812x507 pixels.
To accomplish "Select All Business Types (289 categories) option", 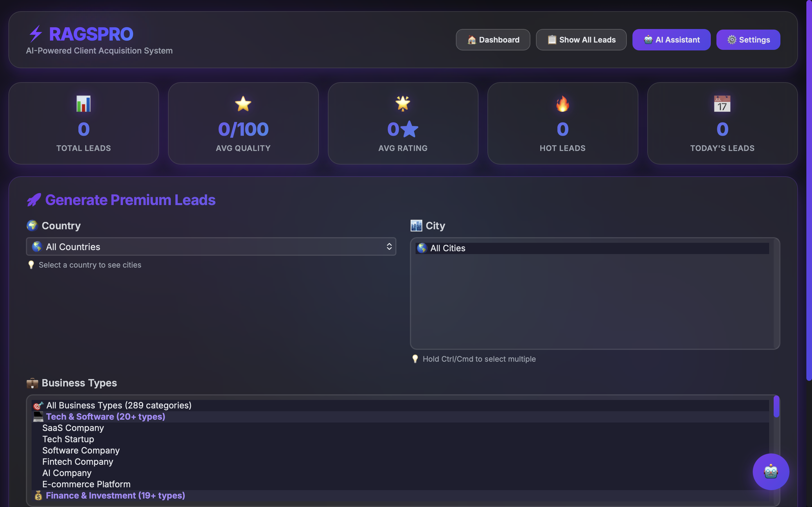I will [x=119, y=405].
